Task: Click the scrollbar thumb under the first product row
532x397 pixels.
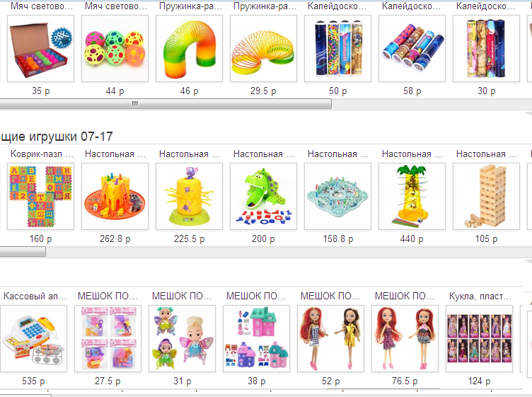Action: [x=166, y=103]
